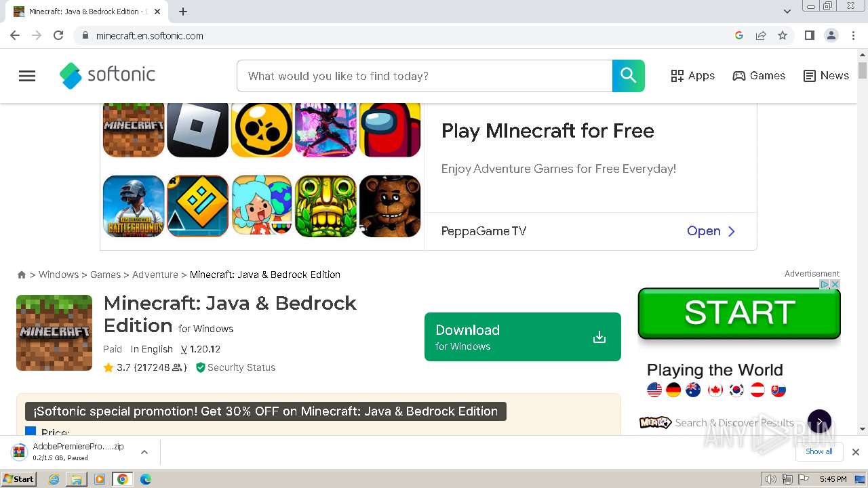Open Windows Media Player from taskbar
The height and width of the screenshot is (488, 868).
tap(100, 479)
